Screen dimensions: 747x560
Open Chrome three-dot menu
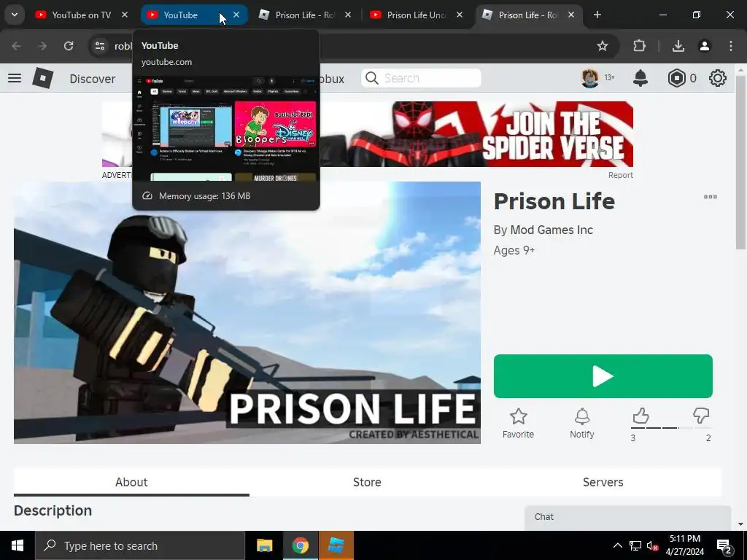[731, 46]
